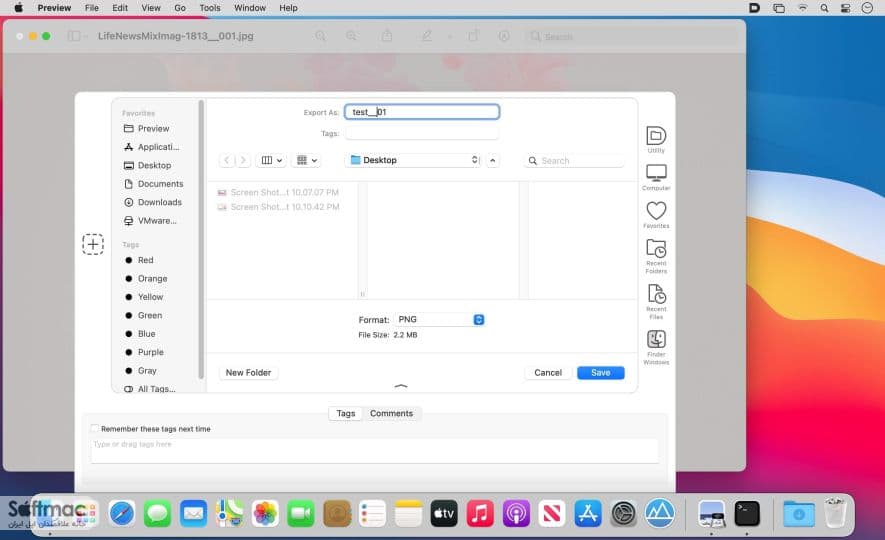The image size is (885, 540).
Task: Go forward in the file browser
Action: [243, 160]
